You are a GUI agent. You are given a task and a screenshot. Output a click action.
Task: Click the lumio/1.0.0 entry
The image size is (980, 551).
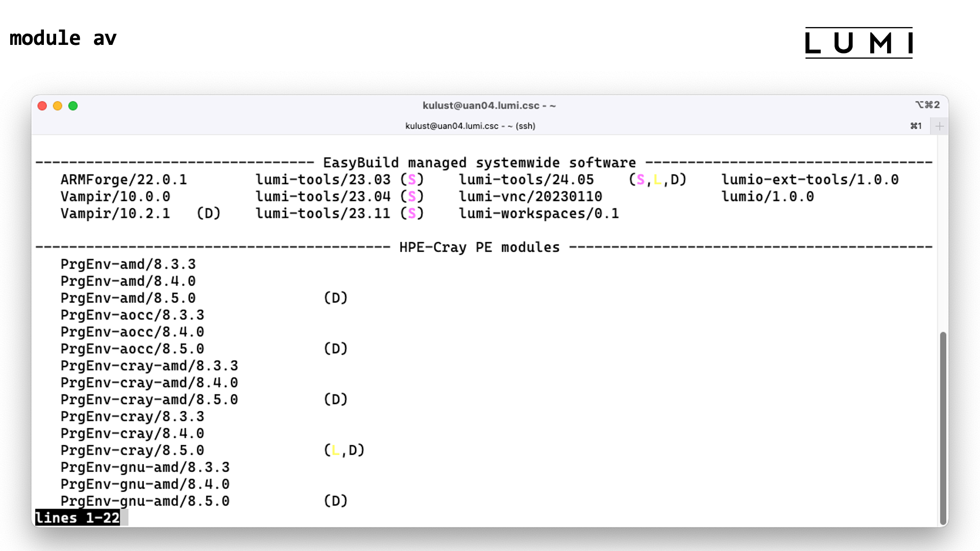tap(768, 196)
